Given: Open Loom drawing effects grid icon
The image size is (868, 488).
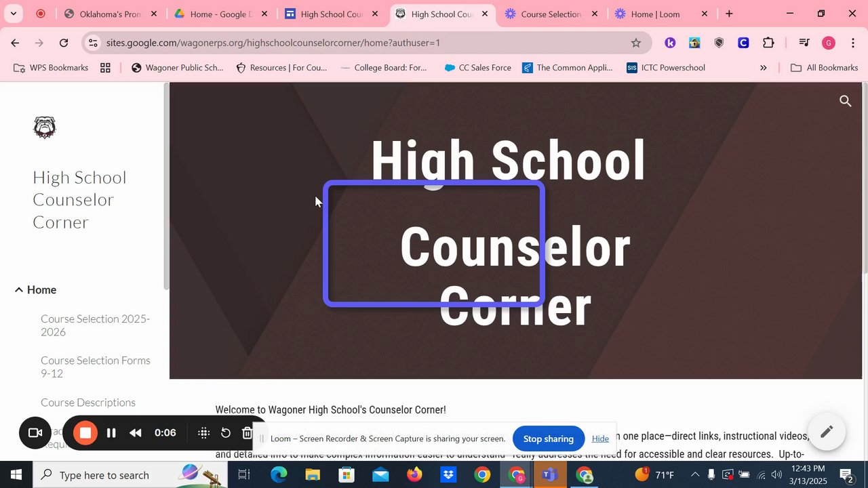Looking at the screenshot, I should pos(203,433).
